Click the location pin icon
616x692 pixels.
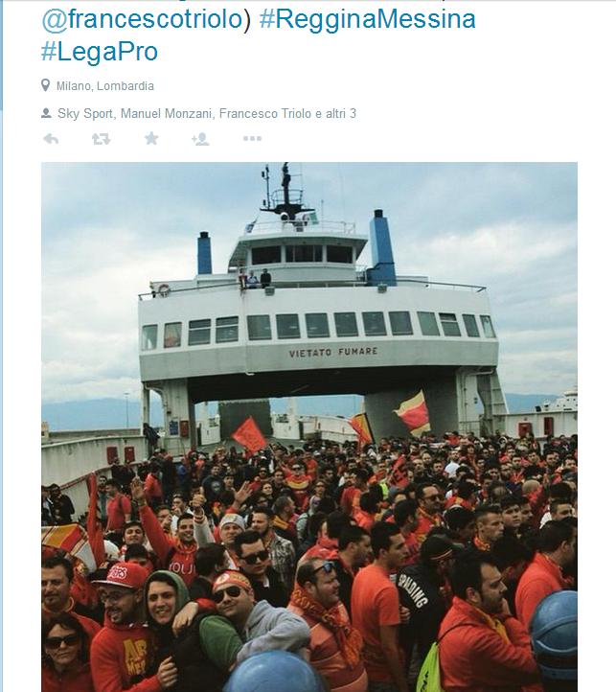[45, 85]
